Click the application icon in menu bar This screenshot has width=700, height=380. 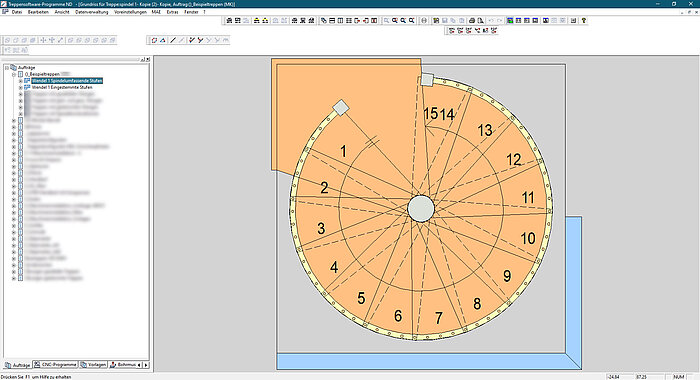point(5,12)
